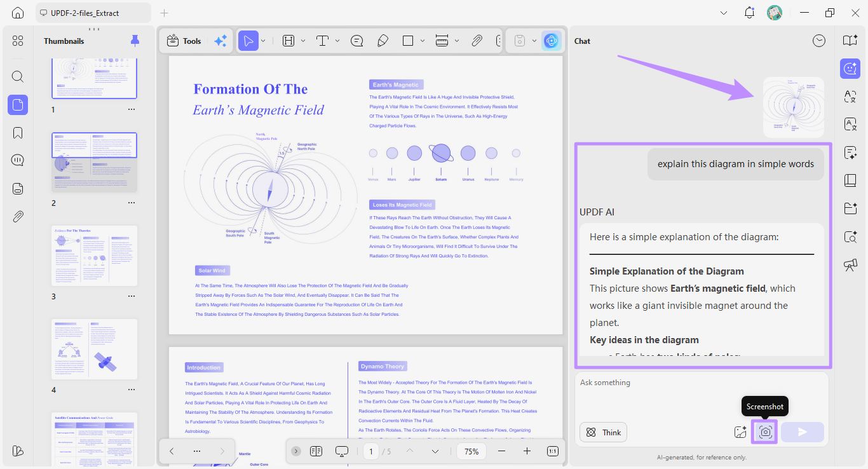Select the rectangle shape tool

(408, 41)
